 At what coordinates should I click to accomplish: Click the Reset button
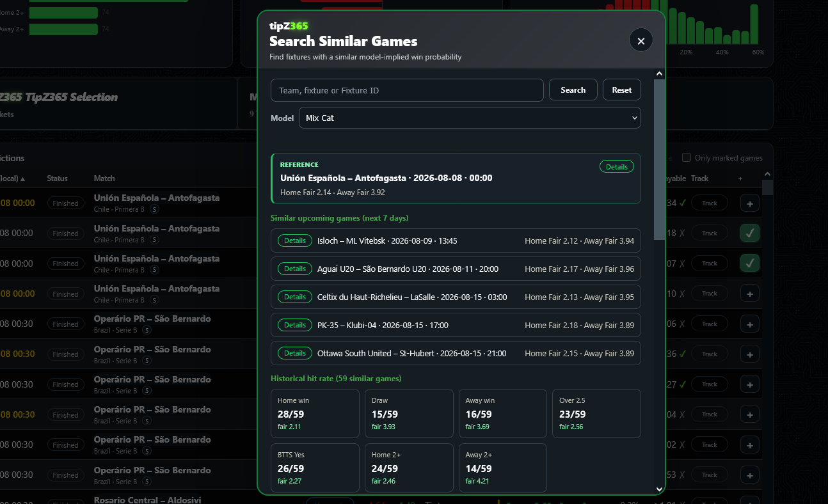[x=621, y=90]
